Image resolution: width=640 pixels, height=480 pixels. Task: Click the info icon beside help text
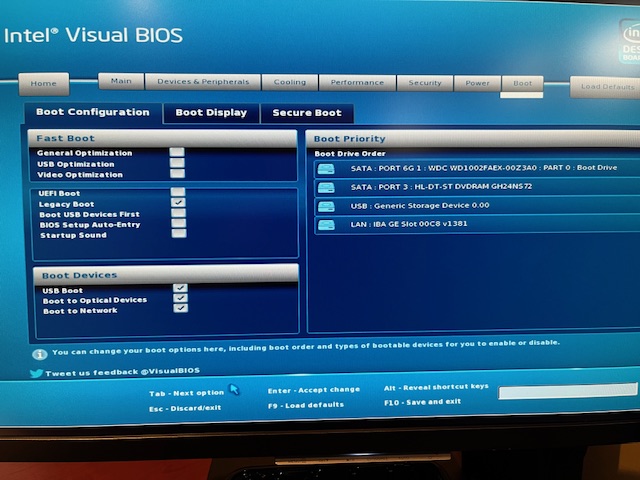[x=40, y=354]
